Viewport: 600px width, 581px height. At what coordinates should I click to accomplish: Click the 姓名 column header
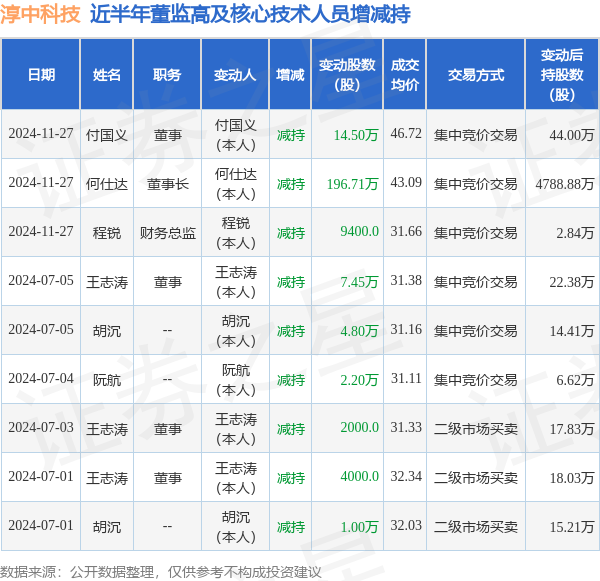coord(107,74)
